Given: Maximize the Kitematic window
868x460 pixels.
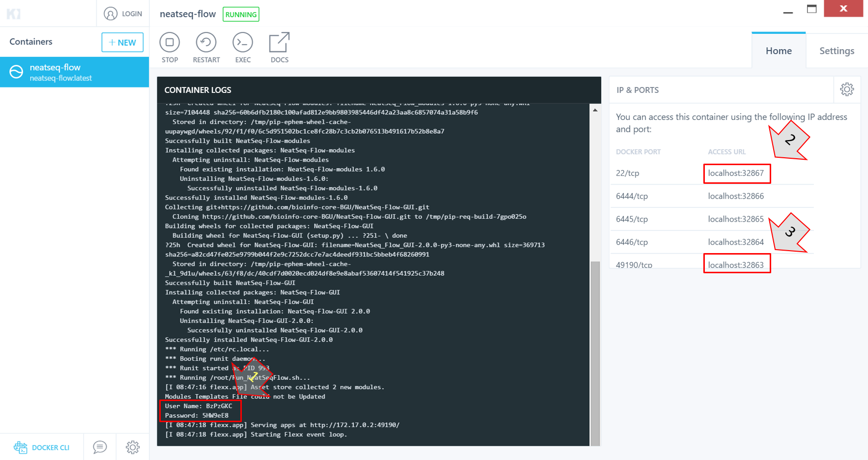Looking at the screenshot, I should pos(812,9).
